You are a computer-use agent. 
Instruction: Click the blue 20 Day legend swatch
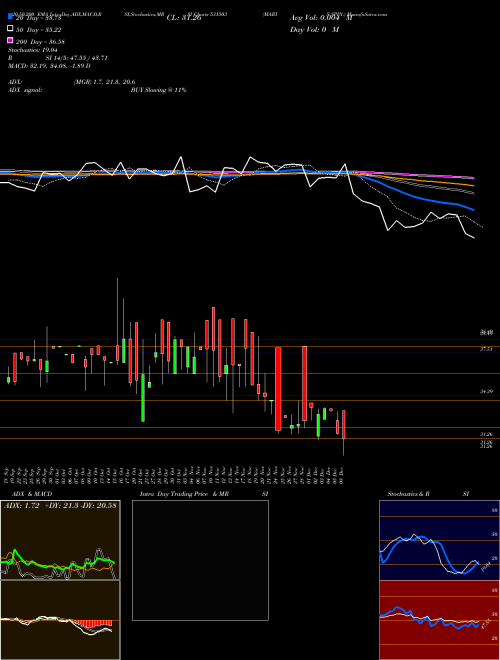coord(11,17)
